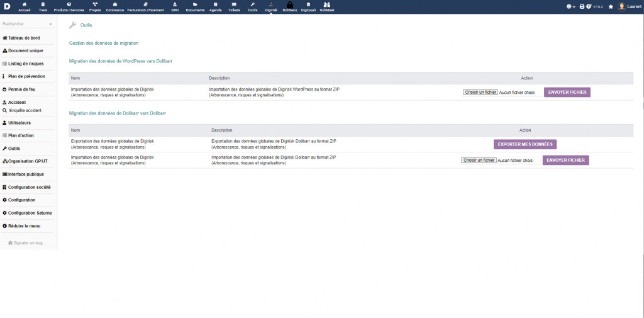This screenshot has height=318, width=644.
Task: Open Document unique in sidebar
Action: [23, 51]
